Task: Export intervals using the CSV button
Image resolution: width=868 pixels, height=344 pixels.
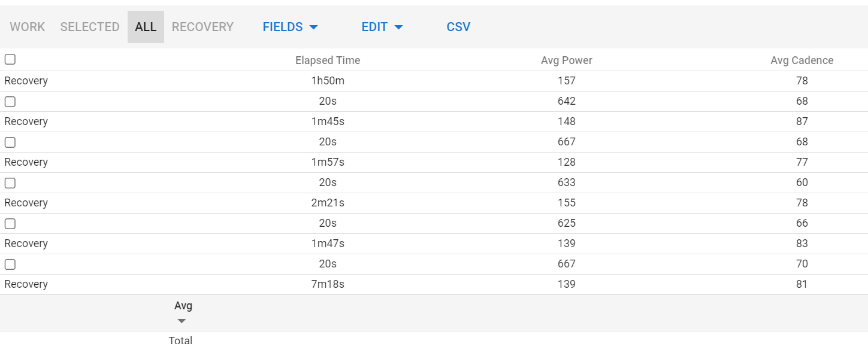Action: coord(458,27)
